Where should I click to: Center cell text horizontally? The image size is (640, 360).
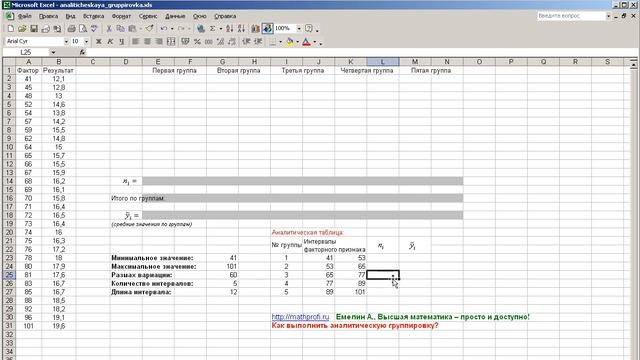(147, 42)
